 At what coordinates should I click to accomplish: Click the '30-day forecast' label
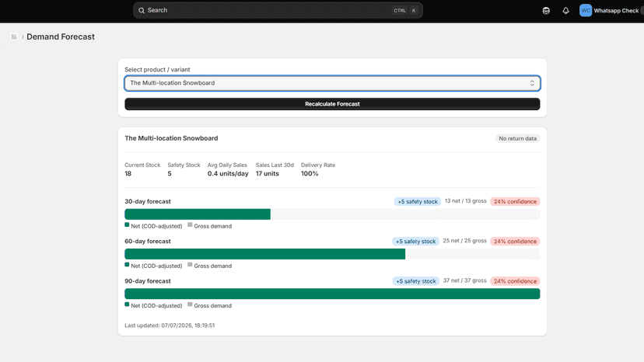148,201
